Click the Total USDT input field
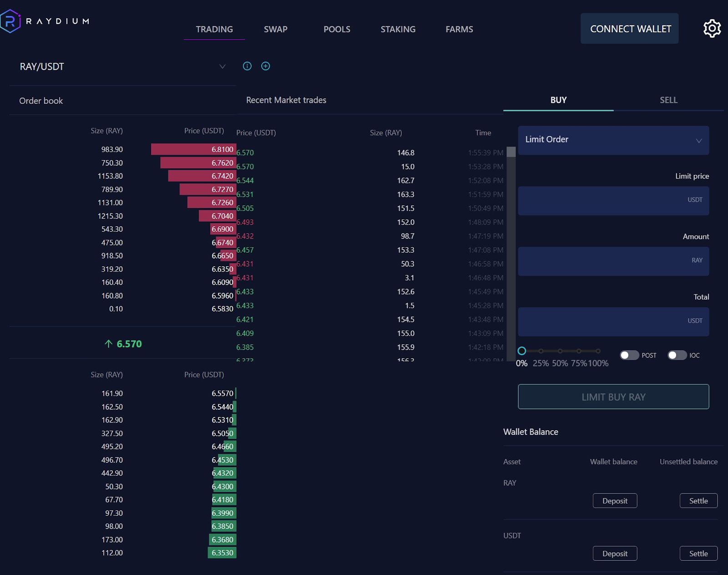This screenshot has width=728, height=575. pos(613,321)
